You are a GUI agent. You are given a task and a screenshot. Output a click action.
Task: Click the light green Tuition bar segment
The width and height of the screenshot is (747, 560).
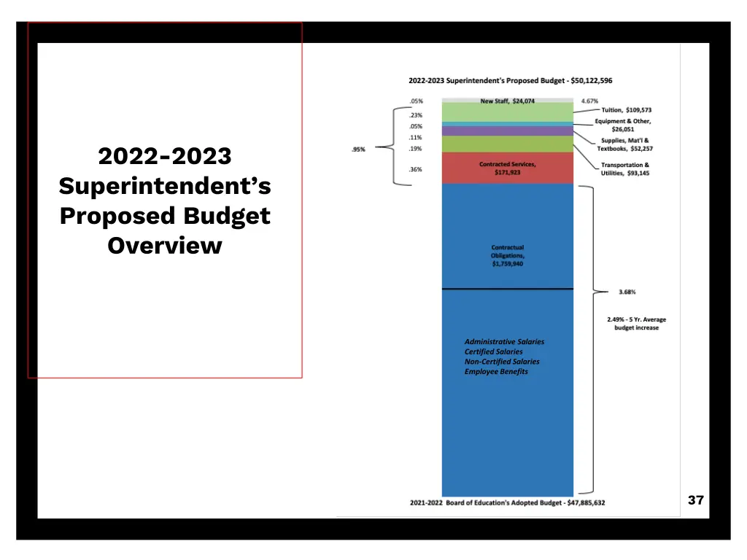508,112
